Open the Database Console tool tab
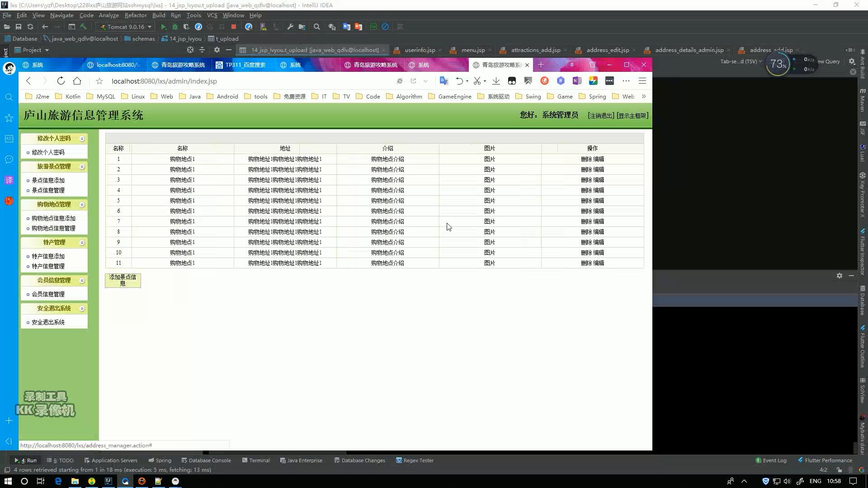 (x=206, y=460)
